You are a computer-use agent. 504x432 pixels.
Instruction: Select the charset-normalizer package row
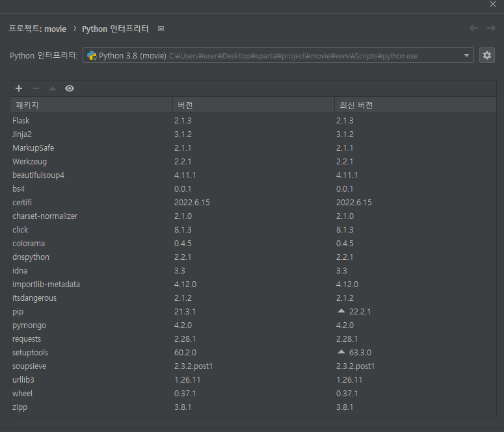(253, 216)
